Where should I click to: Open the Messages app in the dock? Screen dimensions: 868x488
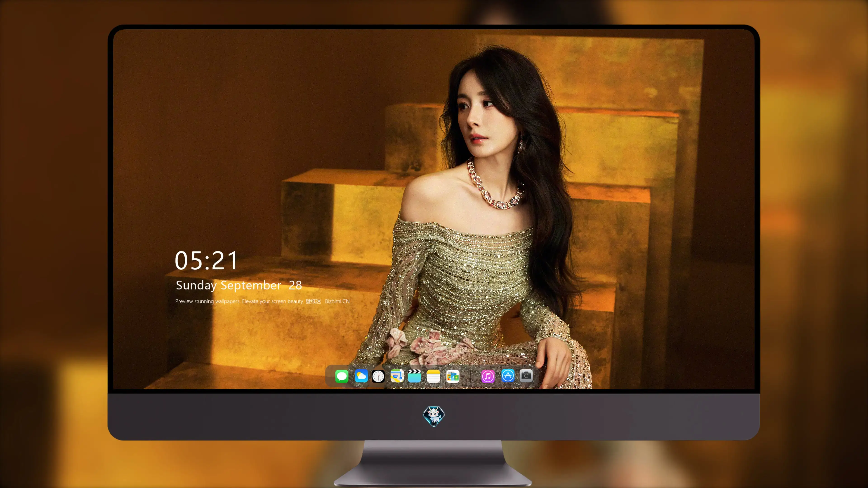(x=342, y=376)
